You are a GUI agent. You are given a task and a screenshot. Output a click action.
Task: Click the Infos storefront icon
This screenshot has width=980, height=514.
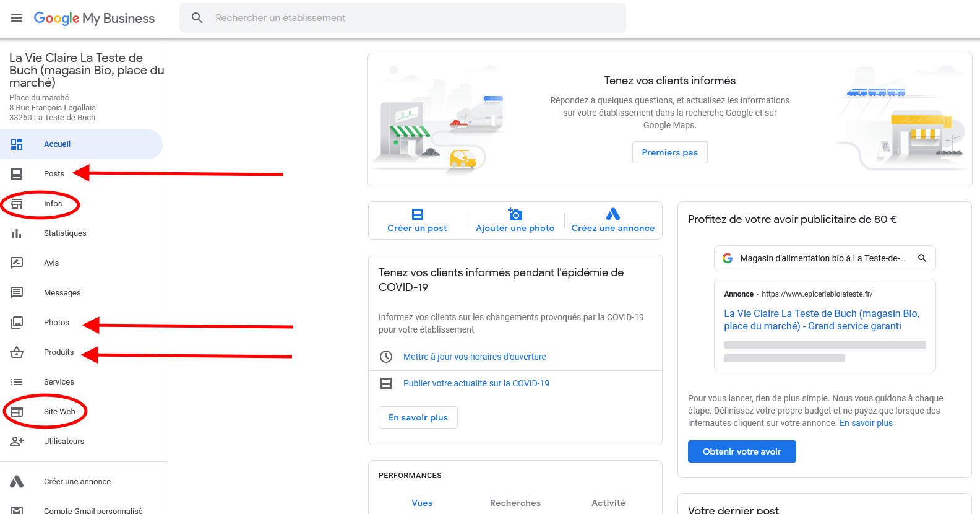tap(17, 204)
